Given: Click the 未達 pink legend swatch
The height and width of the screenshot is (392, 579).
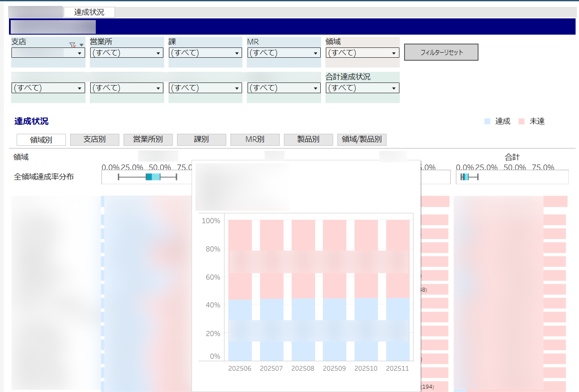Looking at the screenshot, I should (521, 121).
